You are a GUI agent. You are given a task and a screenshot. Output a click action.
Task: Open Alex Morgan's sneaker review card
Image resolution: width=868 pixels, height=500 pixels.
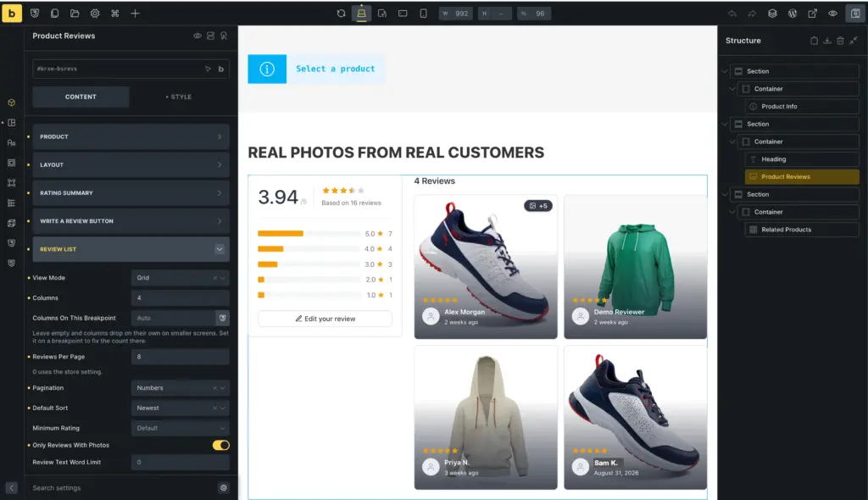point(486,267)
